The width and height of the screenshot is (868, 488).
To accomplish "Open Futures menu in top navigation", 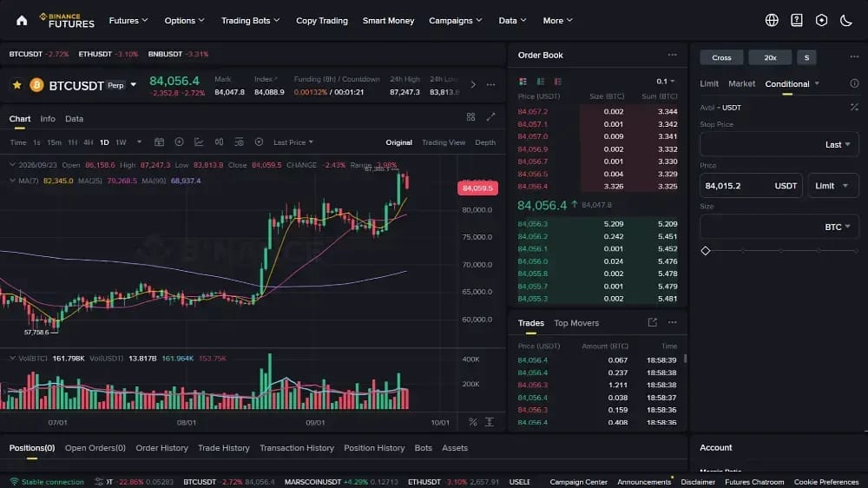I will tap(128, 21).
